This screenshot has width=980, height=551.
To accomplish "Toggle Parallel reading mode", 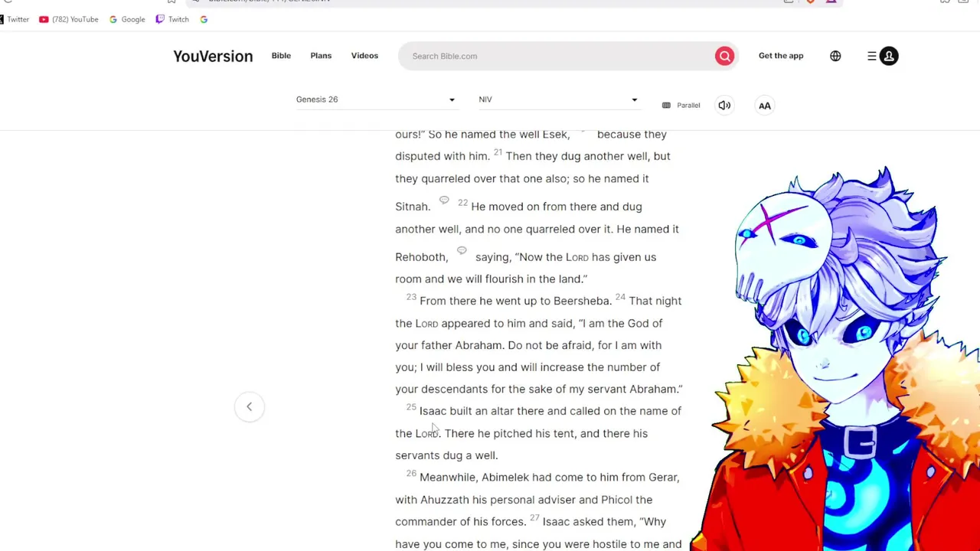I will tap(681, 106).
